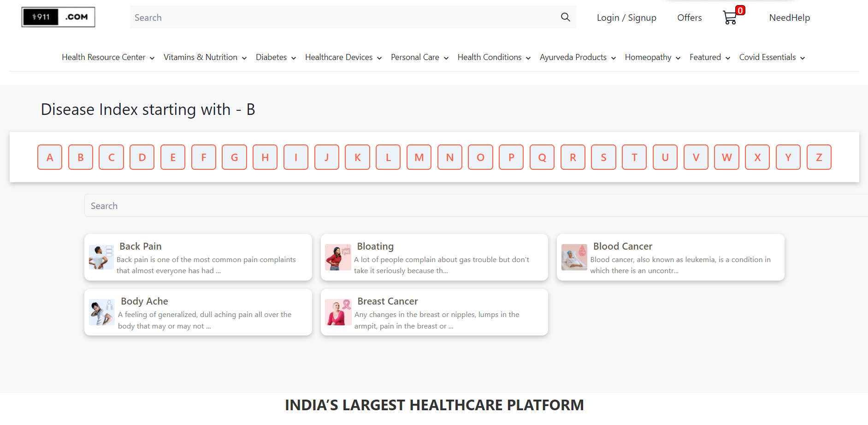Open the Login / Signup page
868x425 pixels.
point(626,17)
